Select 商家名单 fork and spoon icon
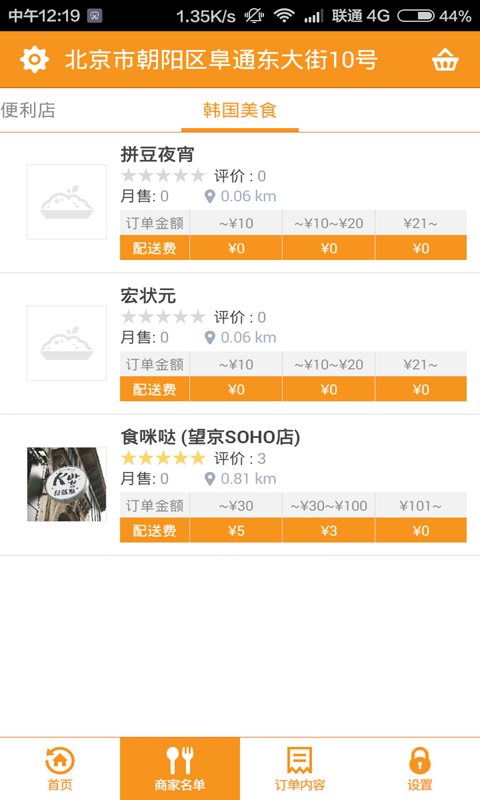 point(180,761)
